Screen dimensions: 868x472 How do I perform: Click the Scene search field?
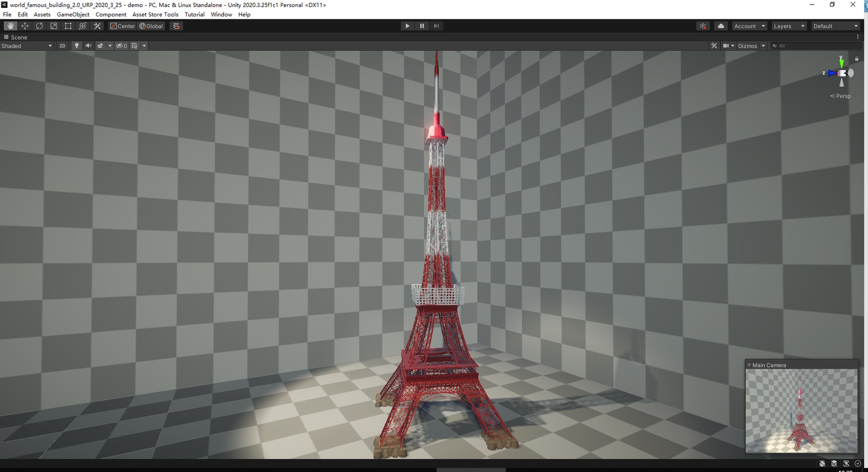[x=816, y=46]
